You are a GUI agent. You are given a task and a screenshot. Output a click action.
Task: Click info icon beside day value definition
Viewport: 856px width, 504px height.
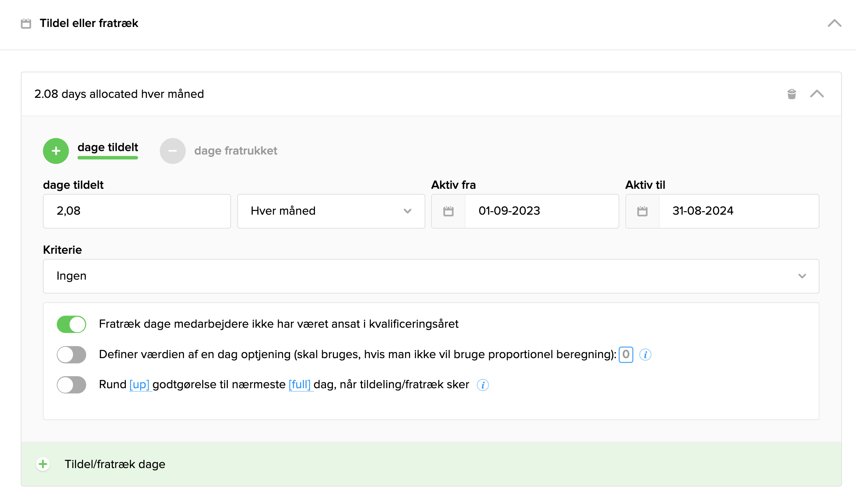coord(645,354)
